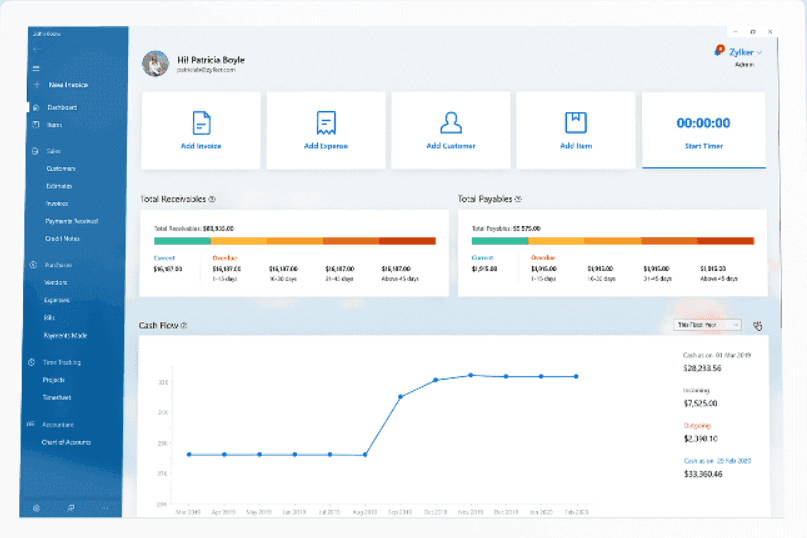Select Invoices in the sidebar
The height and width of the screenshot is (538, 807).
[x=57, y=204]
